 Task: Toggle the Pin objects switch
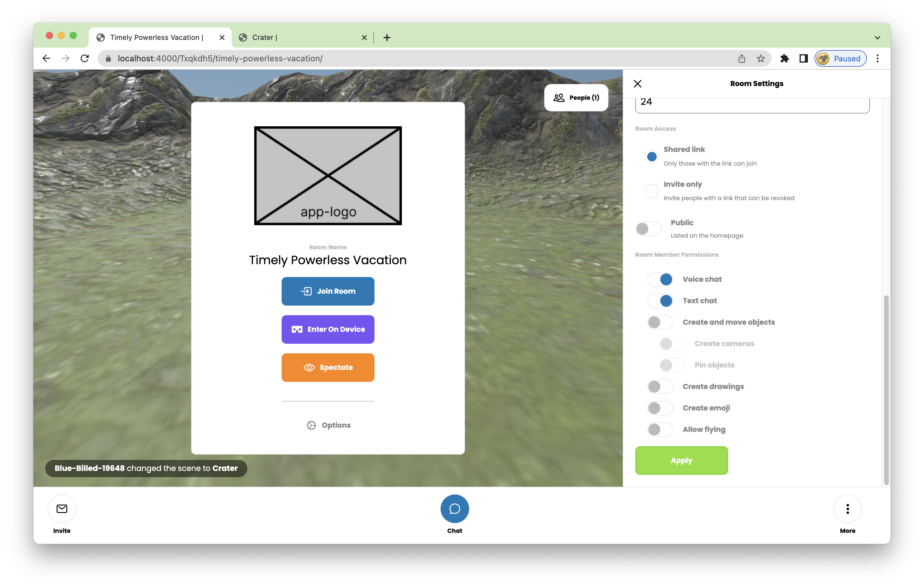coord(672,365)
